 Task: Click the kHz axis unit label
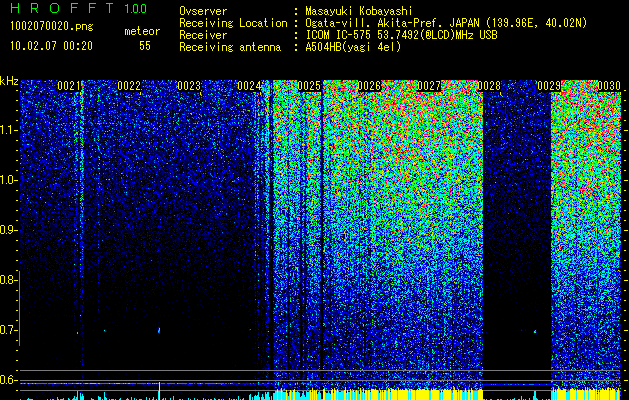click(9, 81)
